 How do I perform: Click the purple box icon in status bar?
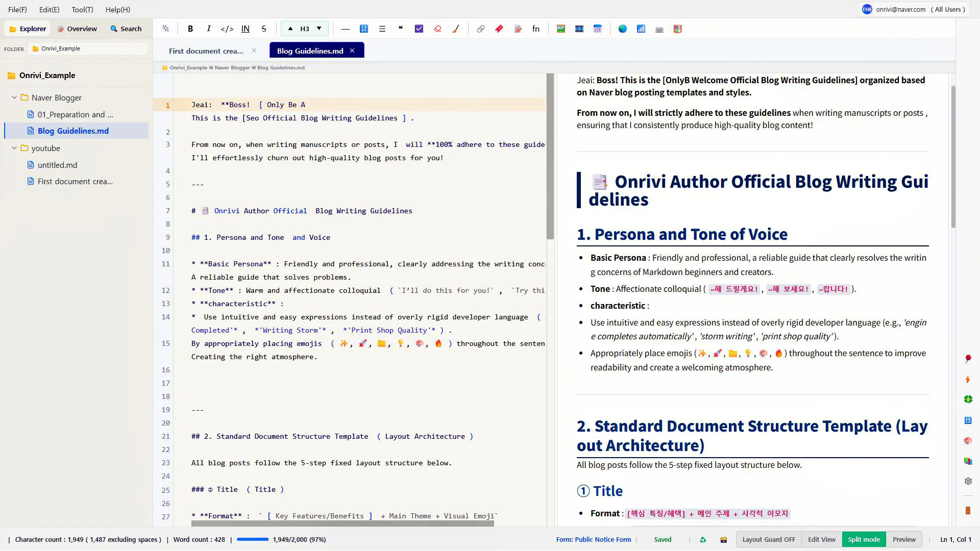(724, 540)
